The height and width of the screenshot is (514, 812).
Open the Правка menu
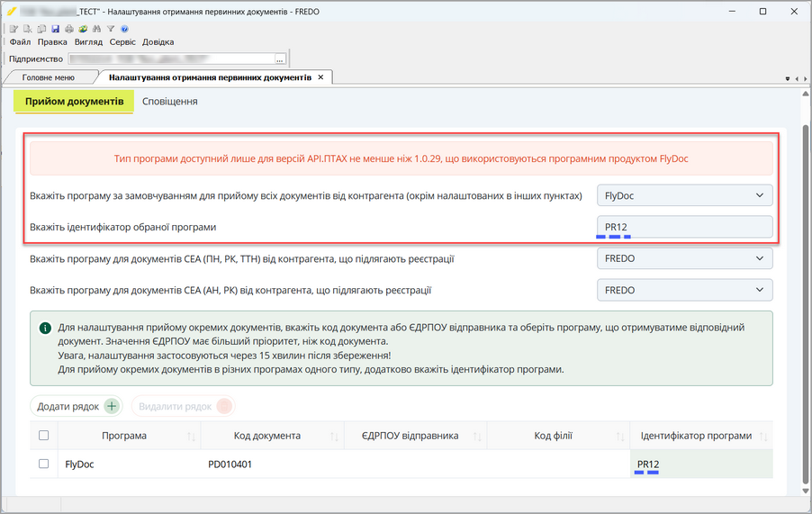(52, 42)
